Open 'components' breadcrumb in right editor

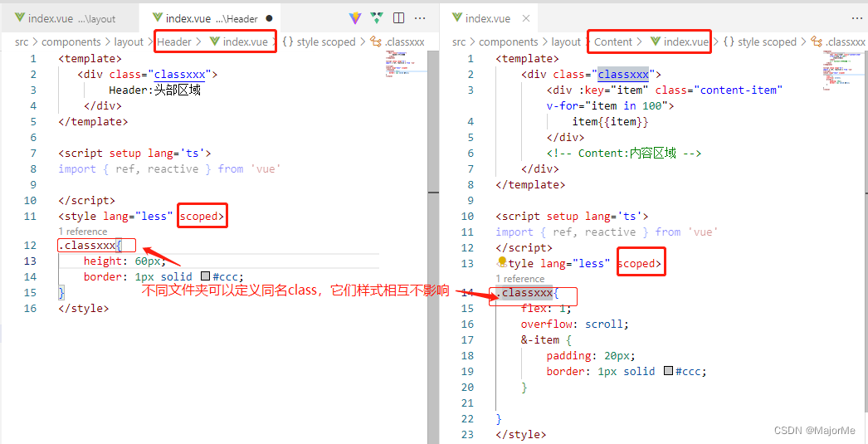(508, 42)
